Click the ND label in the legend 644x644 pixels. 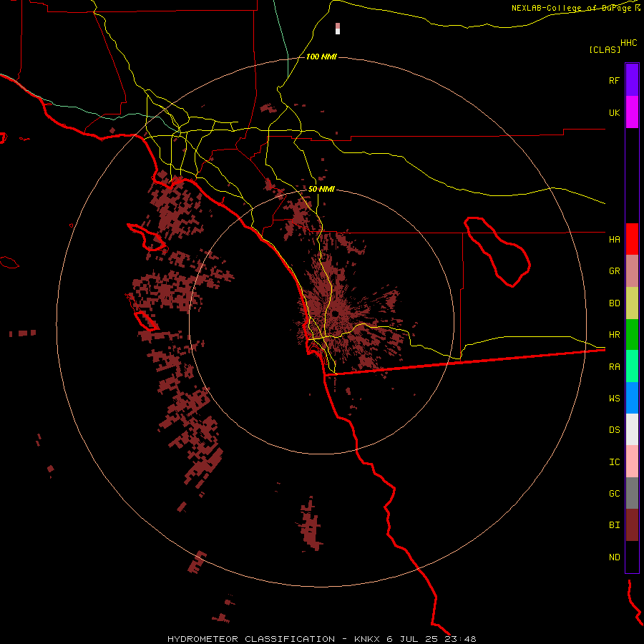coord(614,557)
